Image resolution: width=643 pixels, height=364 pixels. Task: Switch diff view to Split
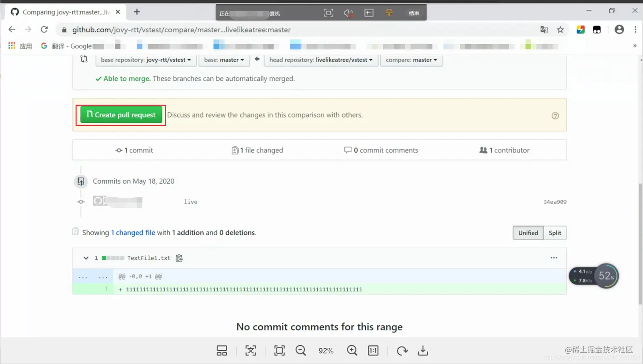click(555, 233)
